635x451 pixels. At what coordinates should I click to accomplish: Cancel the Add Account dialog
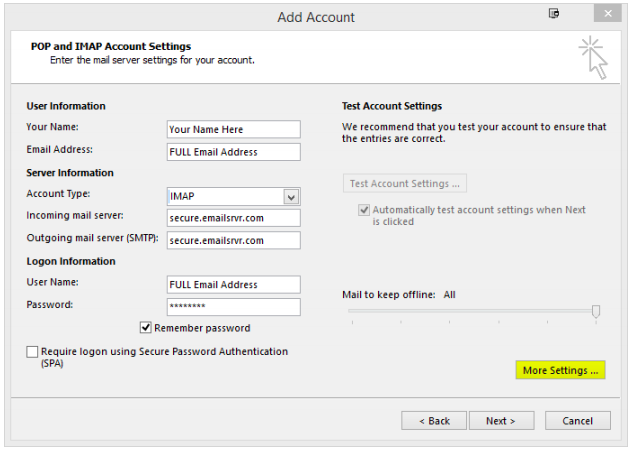click(x=577, y=421)
